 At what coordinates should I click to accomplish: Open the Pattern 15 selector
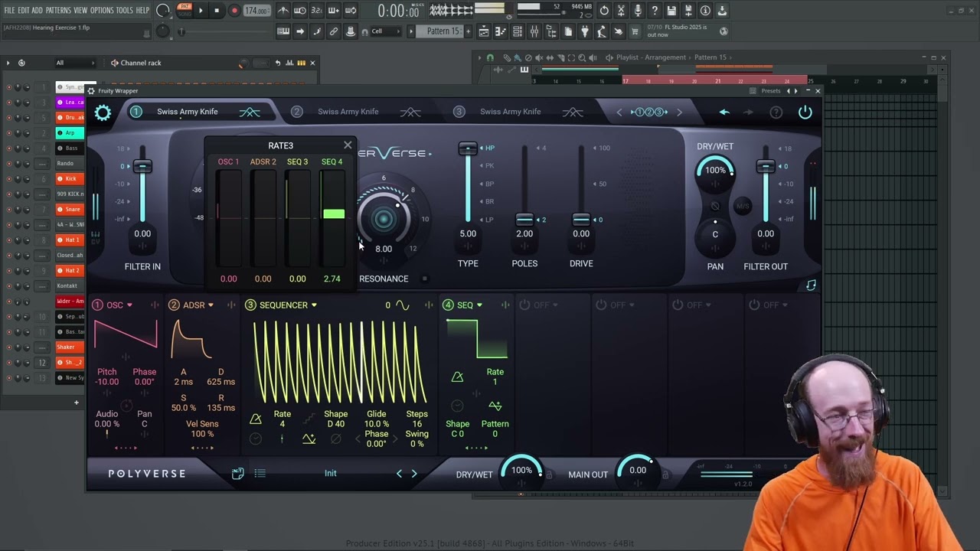pyautogui.click(x=443, y=31)
